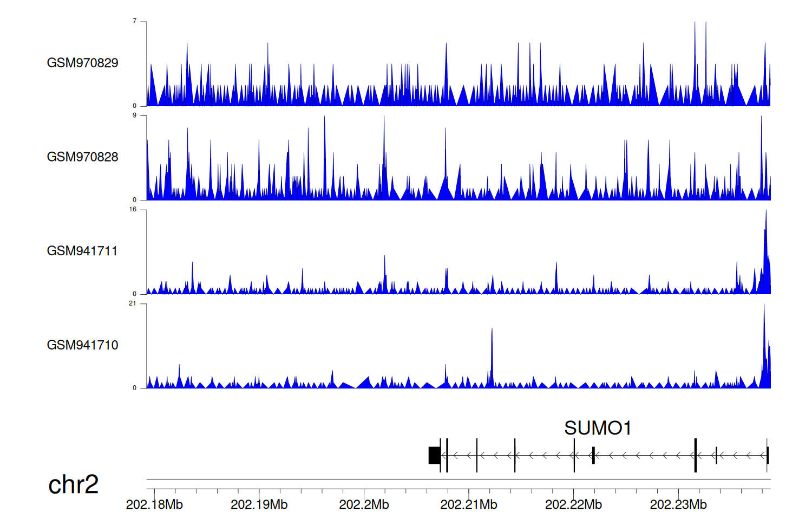Viewport: 812px width, 531px height.
Task: Click the 202.2Mb coordinate label
Action: pyautogui.click(x=364, y=505)
